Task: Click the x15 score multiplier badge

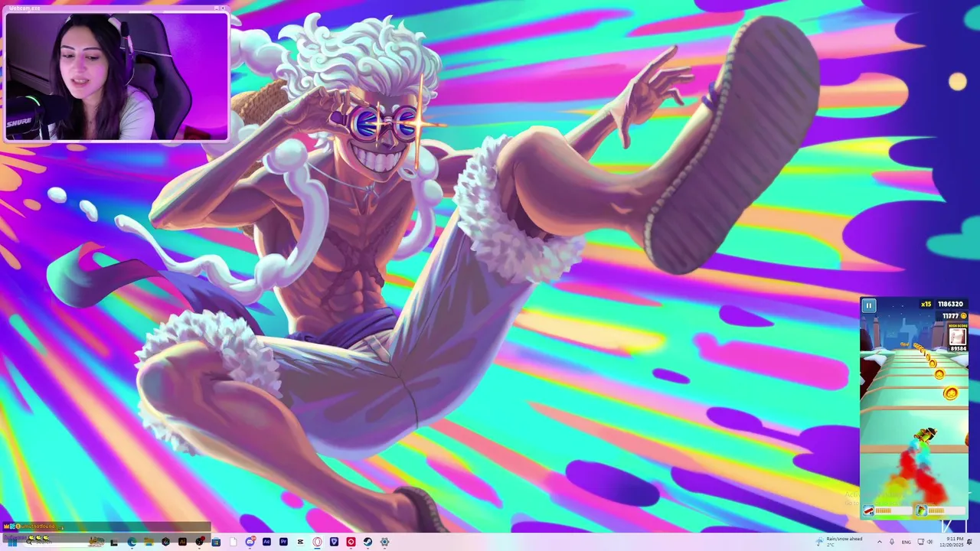Action: 926,305
